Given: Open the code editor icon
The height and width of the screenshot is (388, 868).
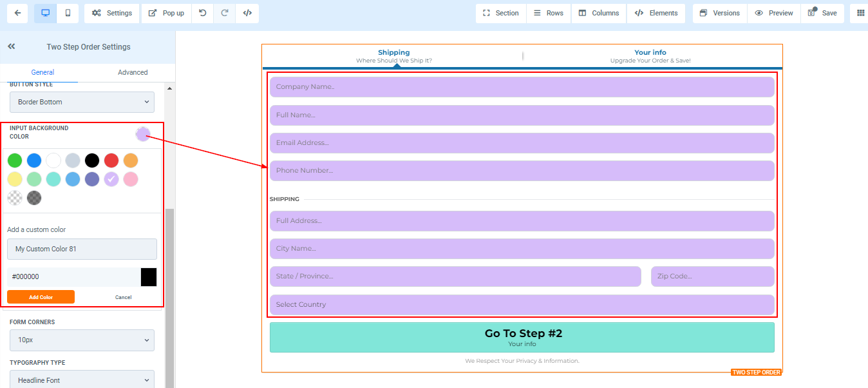Looking at the screenshot, I should click(x=247, y=13).
